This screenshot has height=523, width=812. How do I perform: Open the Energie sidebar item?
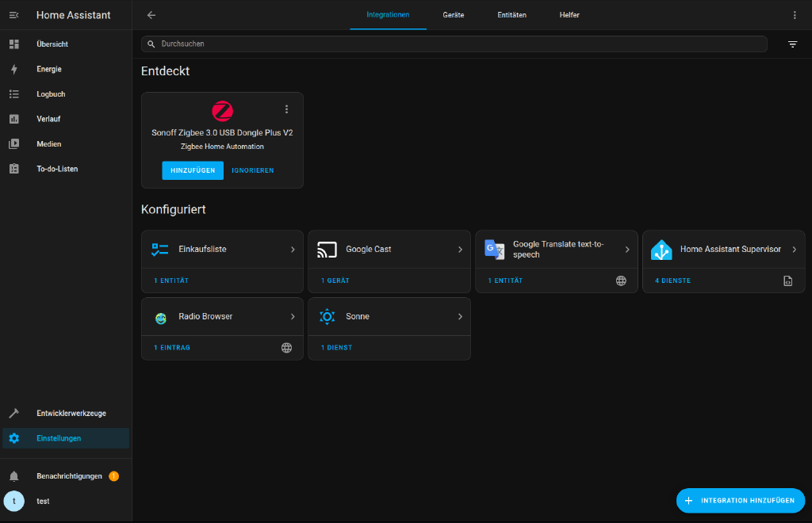tap(48, 69)
